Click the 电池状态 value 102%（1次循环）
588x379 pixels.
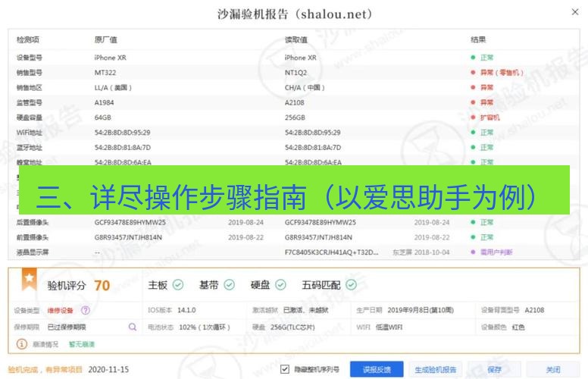pos(205,327)
